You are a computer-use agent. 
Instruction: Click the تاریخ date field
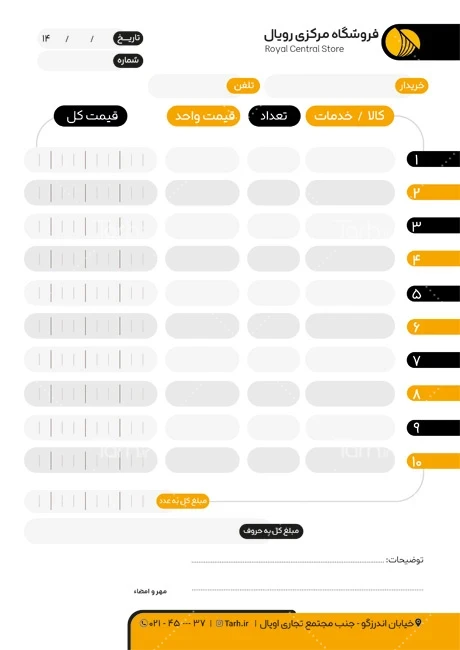click(90, 39)
